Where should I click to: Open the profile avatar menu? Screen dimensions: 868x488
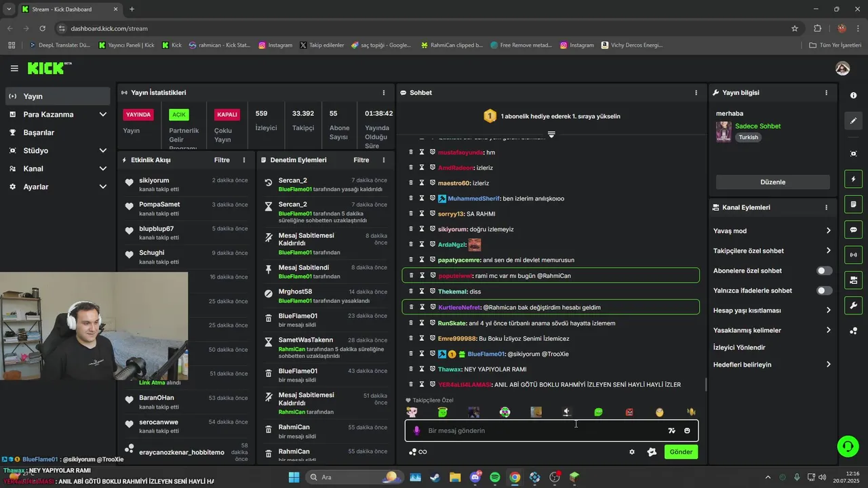coord(843,68)
